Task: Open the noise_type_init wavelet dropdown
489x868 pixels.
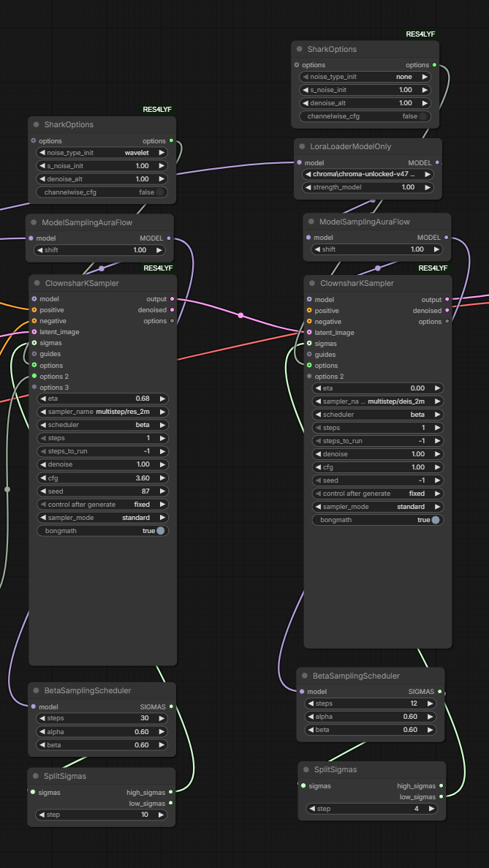Action: click(x=102, y=152)
